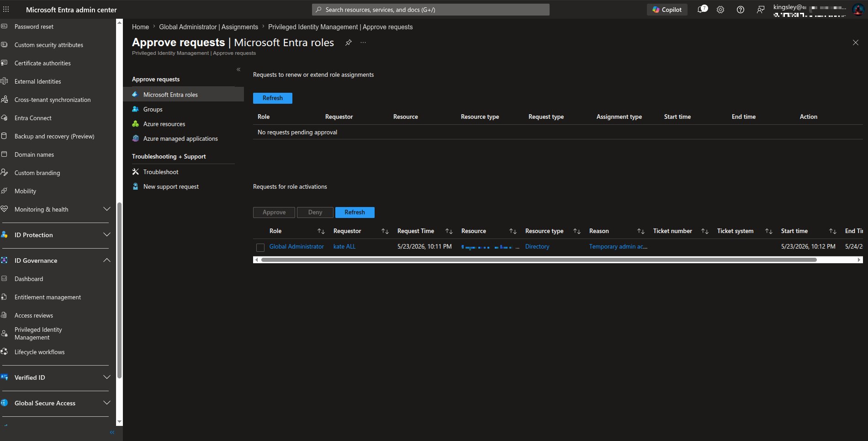Open the kate ALL requestor link
The width and height of the screenshot is (868, 441).
[x=344, y=246]
